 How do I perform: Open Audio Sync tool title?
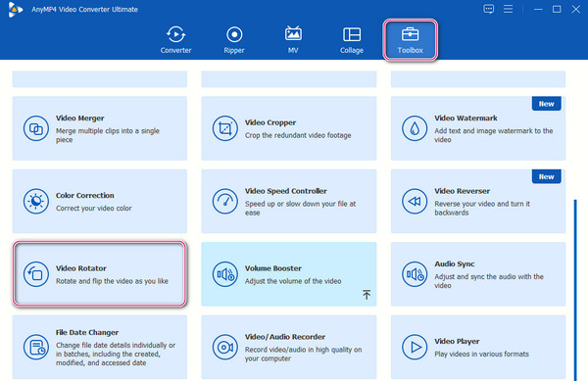[x=455, y=263]
